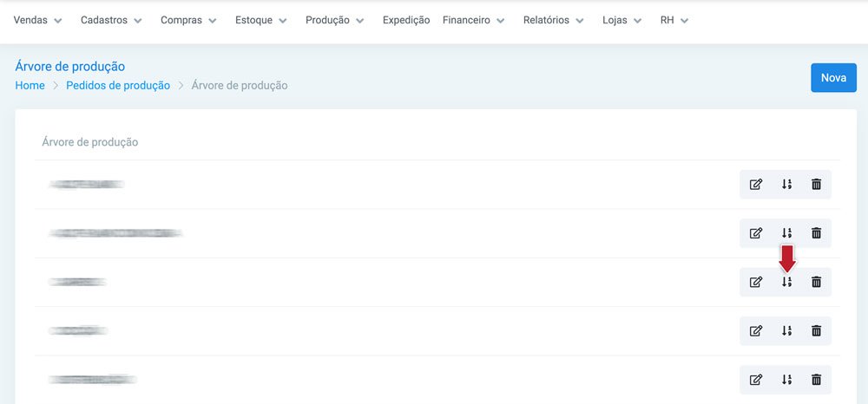Expand the Produção menu
Viewport: 868px width, 404px height.
point(334,21)
